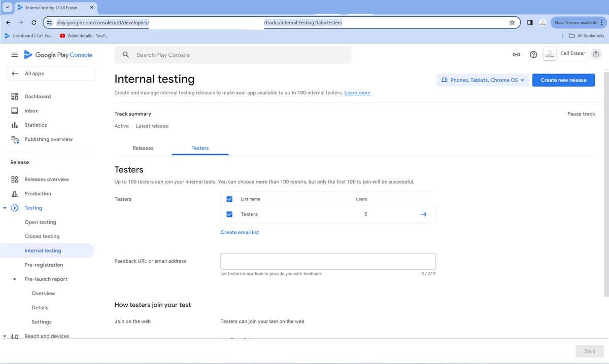Select all lists header checkbox

229,199
